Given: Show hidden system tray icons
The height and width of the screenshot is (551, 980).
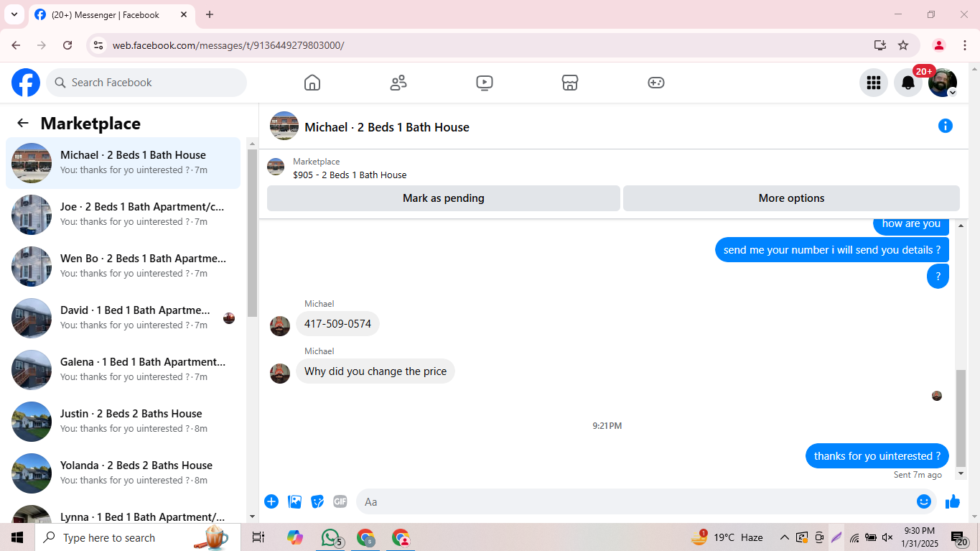Looking at the screenshot, I should 784,537.
